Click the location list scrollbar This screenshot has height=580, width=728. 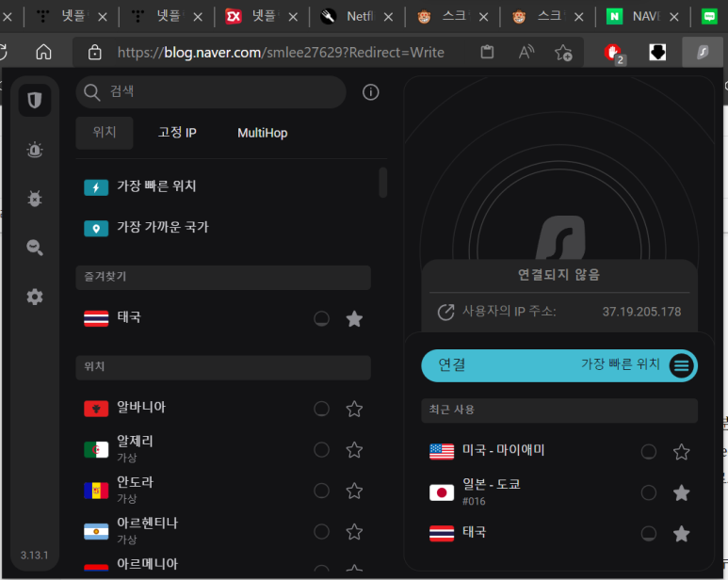(x=383, y=183)
